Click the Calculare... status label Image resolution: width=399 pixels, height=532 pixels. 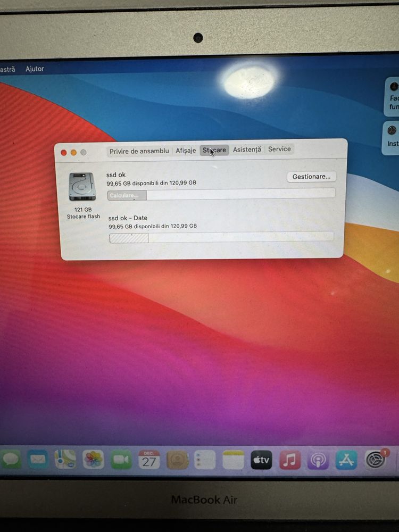click(124, 195)
